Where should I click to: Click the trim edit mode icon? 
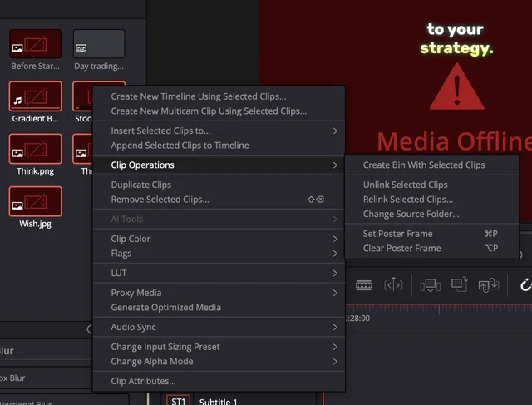[x=393, y=285]
